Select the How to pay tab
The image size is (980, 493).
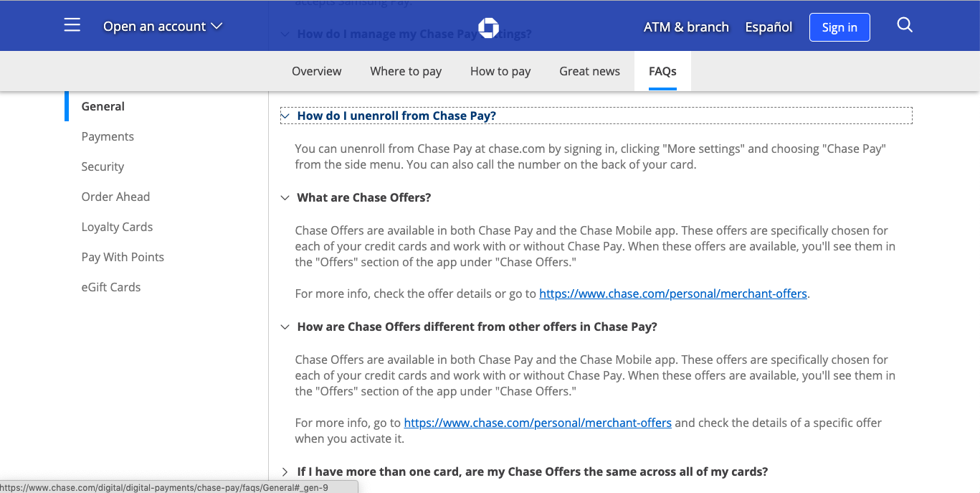(500, 71)
